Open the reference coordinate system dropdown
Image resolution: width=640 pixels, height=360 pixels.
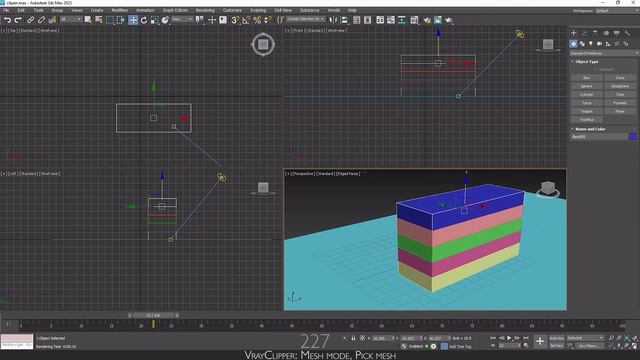pyautogui.click(x=182, y=20)
